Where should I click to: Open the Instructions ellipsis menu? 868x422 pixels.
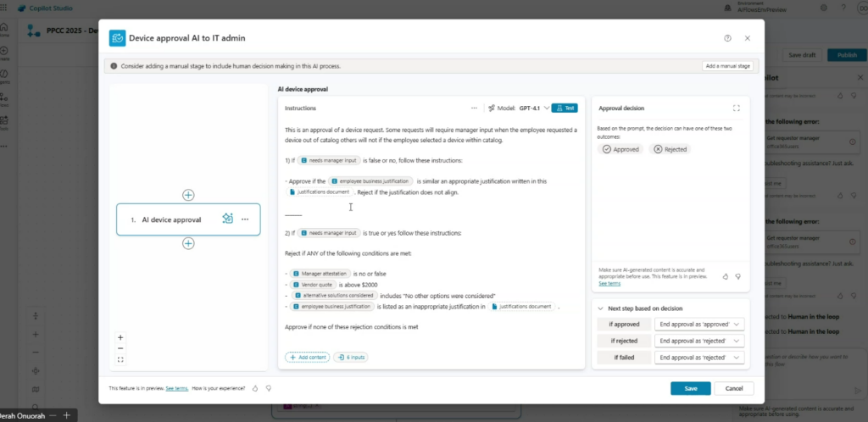(474, 108)
